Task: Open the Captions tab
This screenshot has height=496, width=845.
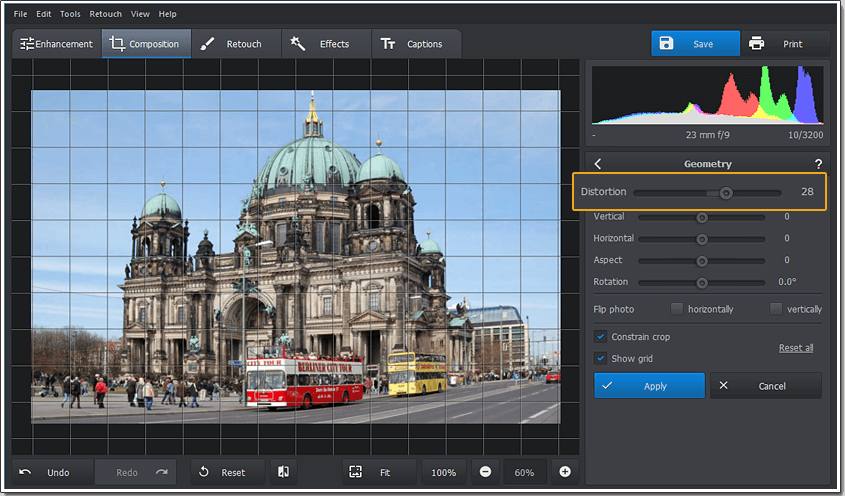Action: (416, 44)
